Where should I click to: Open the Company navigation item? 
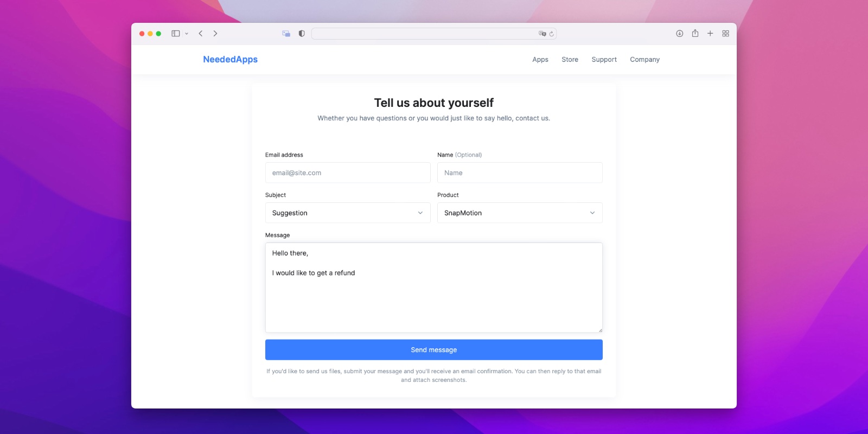pos(644,60)
